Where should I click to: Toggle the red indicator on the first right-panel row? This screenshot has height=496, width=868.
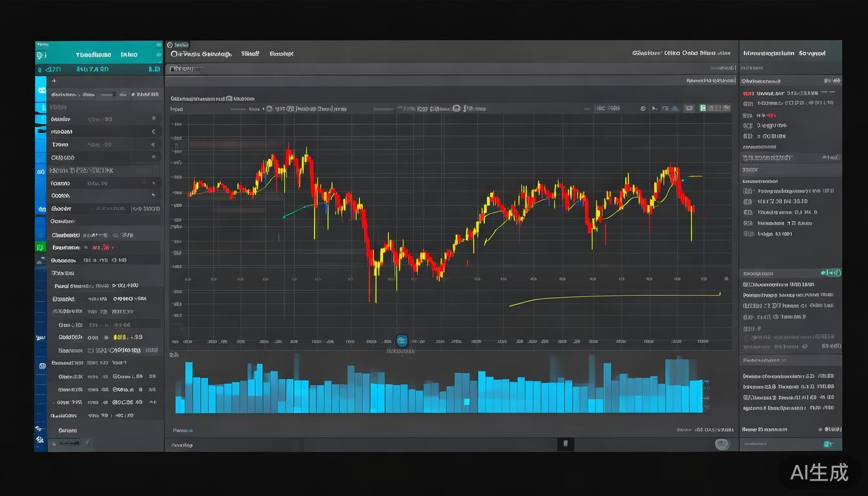(x=748, y=93)
